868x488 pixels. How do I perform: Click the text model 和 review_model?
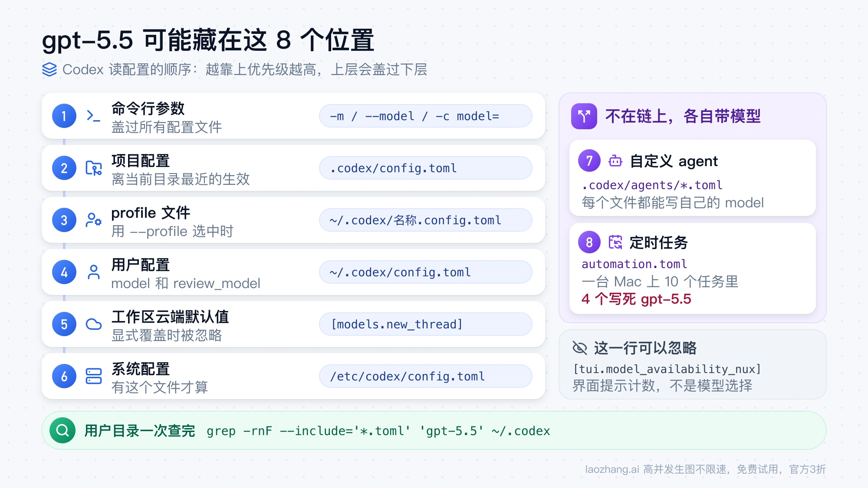point(186,283)
